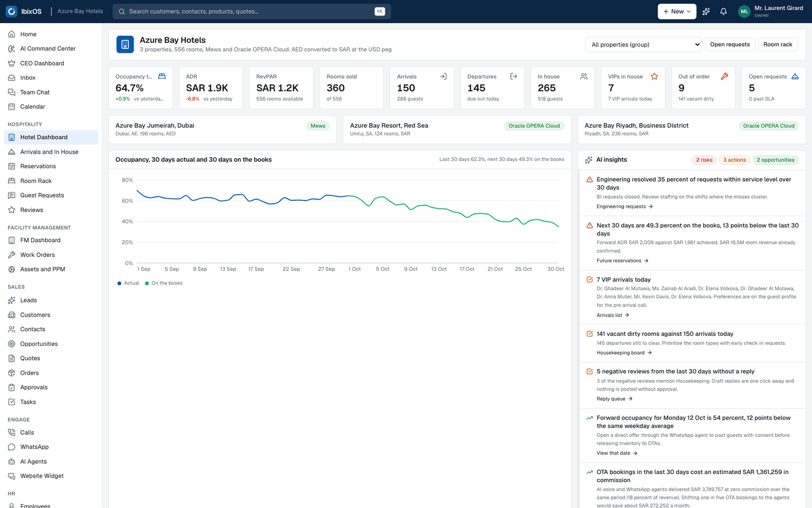Select Azure Bay Riyadh, Business District card
The width and height of the screenshot is (812, 508).
tap(691, 129)
